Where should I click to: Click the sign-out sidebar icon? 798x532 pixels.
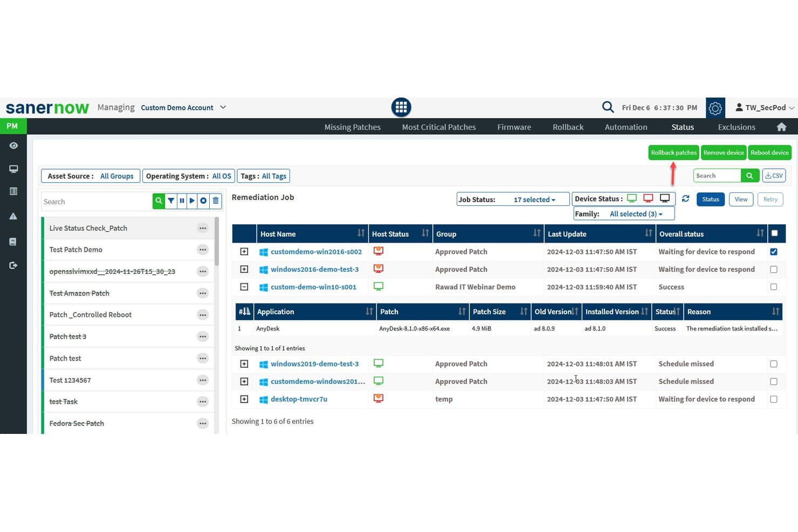(x=13, y=265)
